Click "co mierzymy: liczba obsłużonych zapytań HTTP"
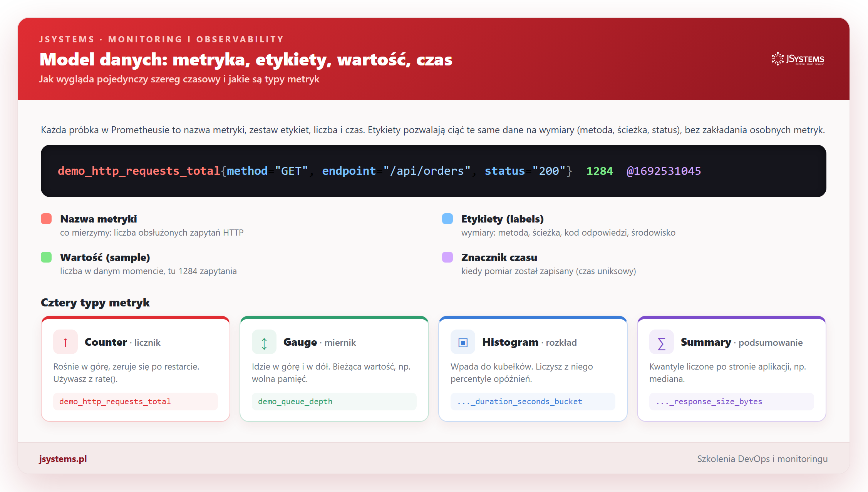 (x=152, y=233)
